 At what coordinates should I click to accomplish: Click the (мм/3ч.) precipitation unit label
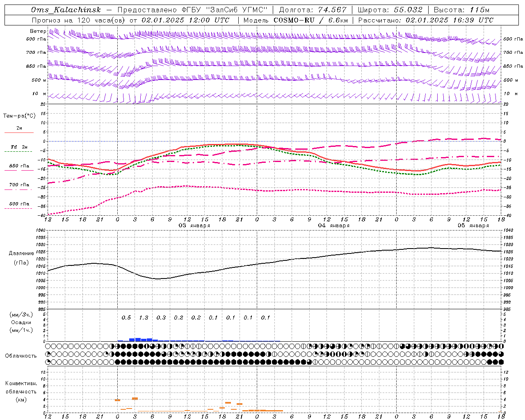(x=21, y=315)
